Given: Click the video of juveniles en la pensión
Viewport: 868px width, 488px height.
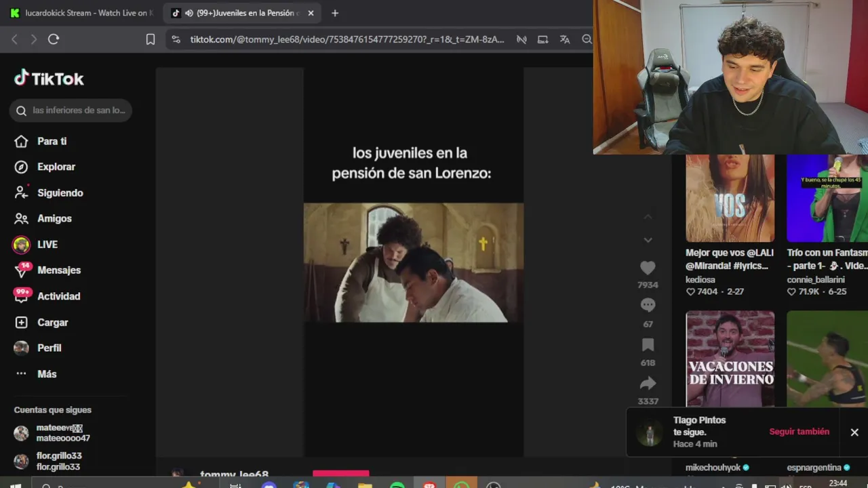Looking at the screenshot, I should click(413, 262).
